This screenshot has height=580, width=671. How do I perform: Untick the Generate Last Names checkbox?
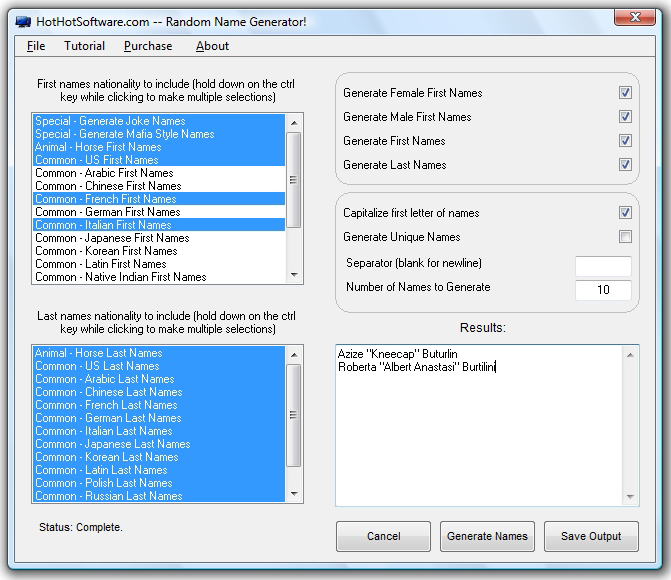[625, 165]
